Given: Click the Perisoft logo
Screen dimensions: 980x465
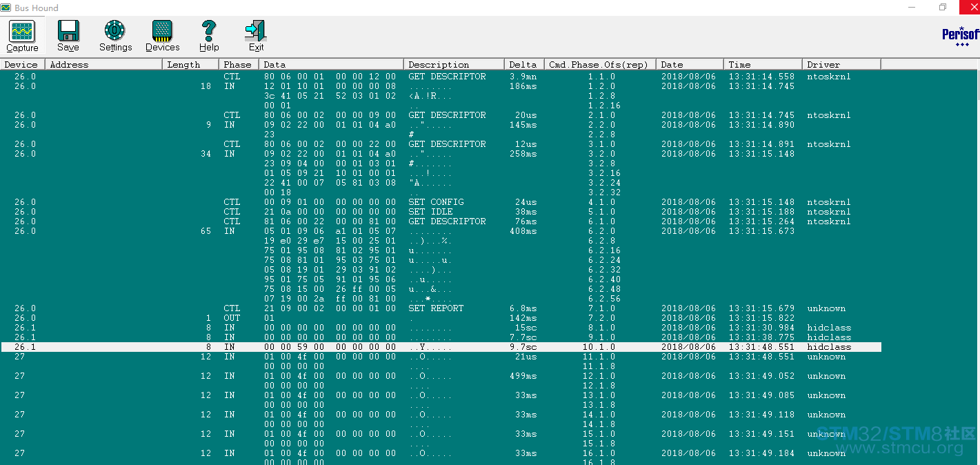Looking at the screenshot, I should pyautogui.click(x=961, y=36).
